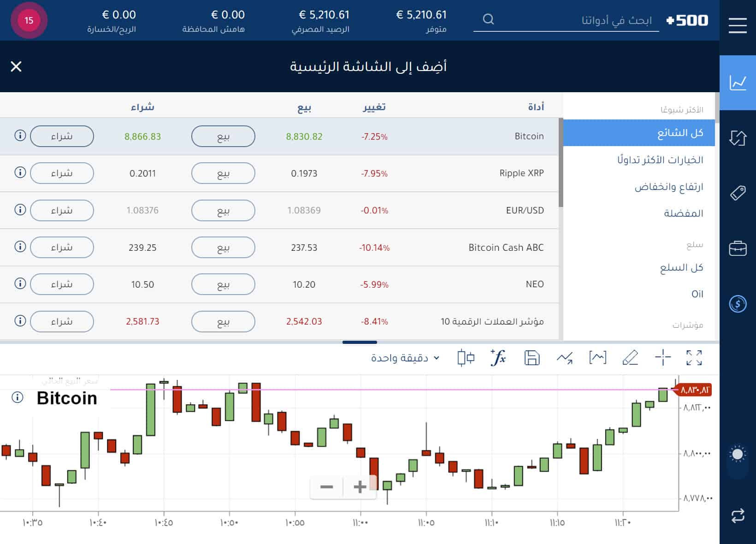Open the briefcase closed positions icon
The image size is (756, 544).
point(738,248)
